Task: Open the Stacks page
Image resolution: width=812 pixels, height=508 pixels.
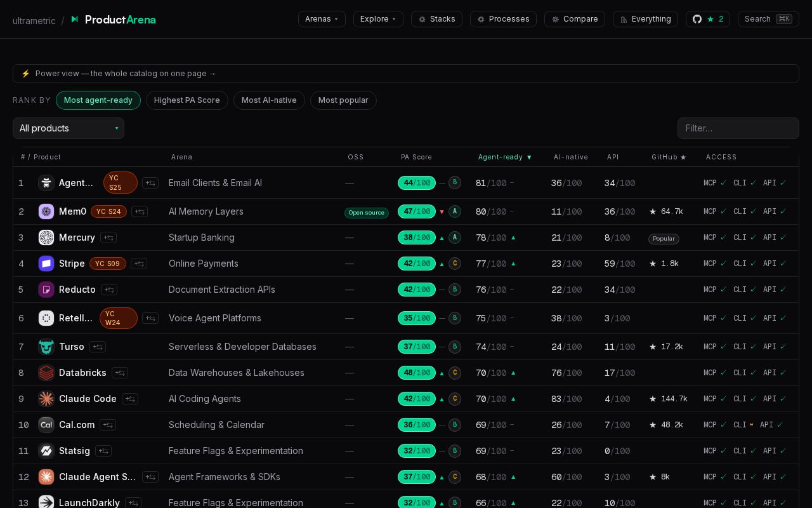Action: click(436, 19)
